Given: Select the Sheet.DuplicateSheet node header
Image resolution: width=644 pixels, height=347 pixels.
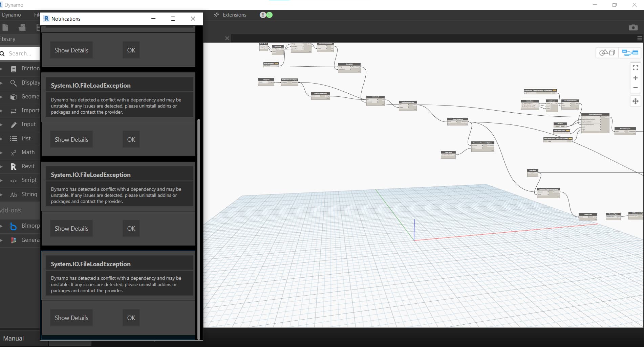Looking at the screenshot, I should [595, 114].
